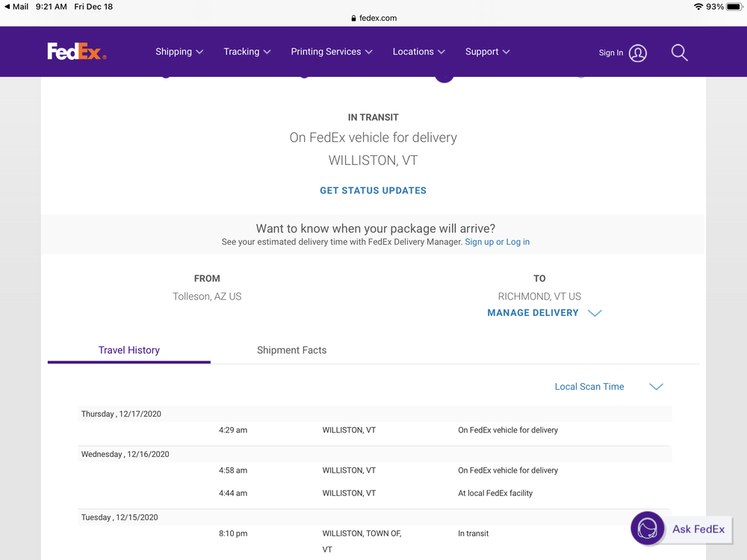Screen dimensions: 747x560
Task: Click the 4:44 am scan time
Action: click(233, 494)
